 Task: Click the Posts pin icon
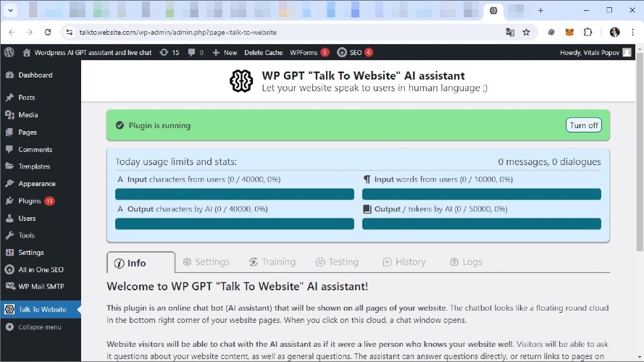(9, 97)
